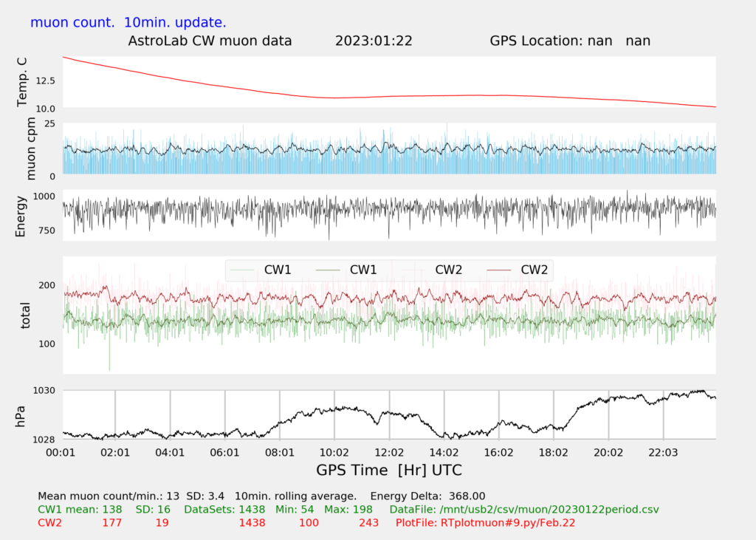Click 'CW1 mean: 138' text
This screenshot has width=756, height=540.
coord(80,510)
